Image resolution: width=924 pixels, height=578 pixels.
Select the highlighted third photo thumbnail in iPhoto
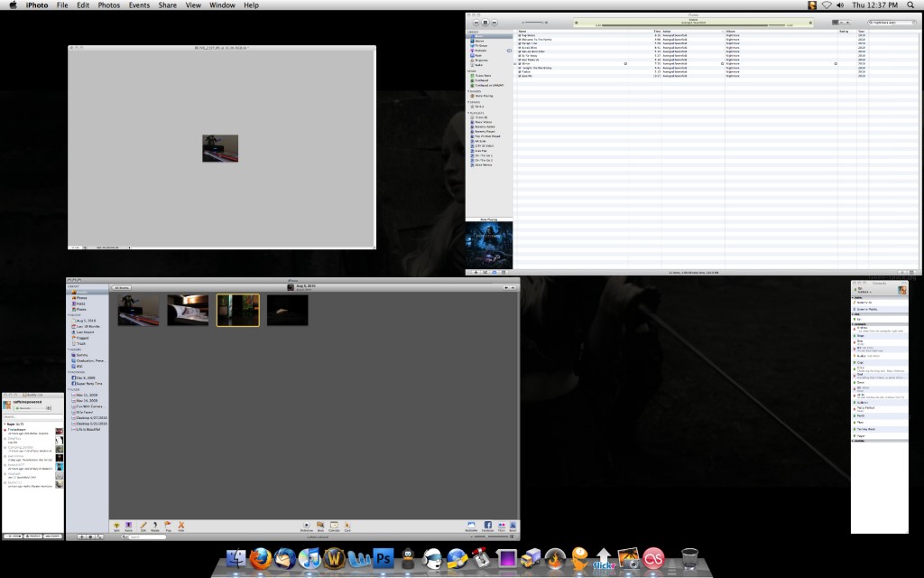(x=238, y=311)
